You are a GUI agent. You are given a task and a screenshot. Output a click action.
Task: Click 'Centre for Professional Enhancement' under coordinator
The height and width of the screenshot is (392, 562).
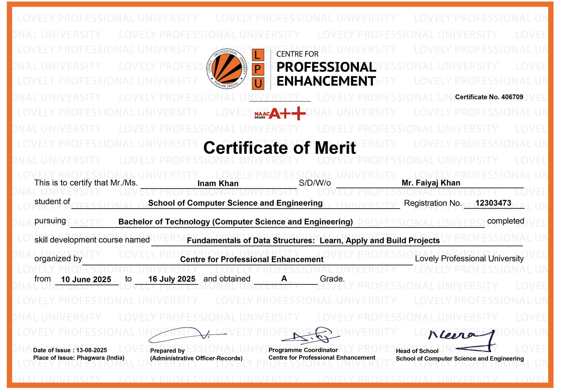click(x=322, y=358)
